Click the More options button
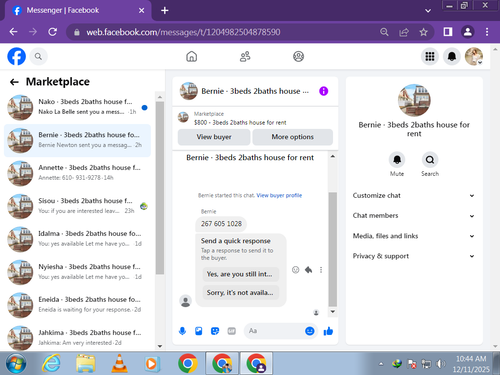This screenshot has height=375, width=500. click(x=292, y=137)
